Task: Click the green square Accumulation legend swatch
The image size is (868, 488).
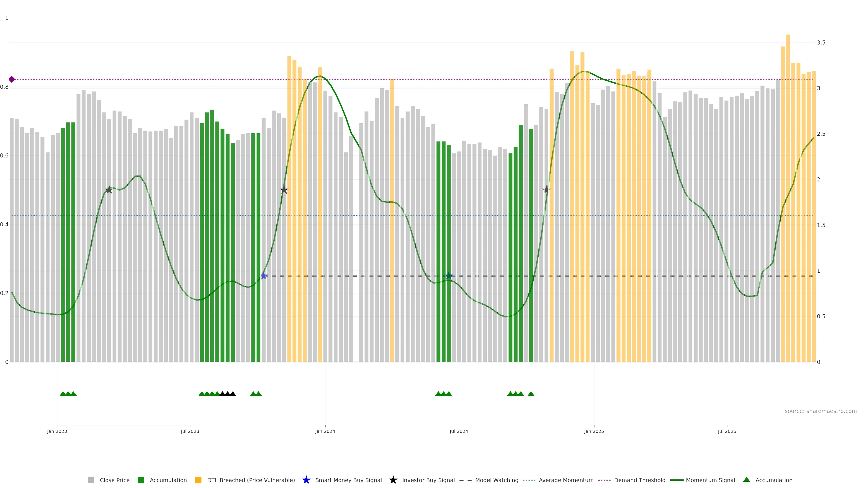Action: pyautogui.click(x=141, y=480)
